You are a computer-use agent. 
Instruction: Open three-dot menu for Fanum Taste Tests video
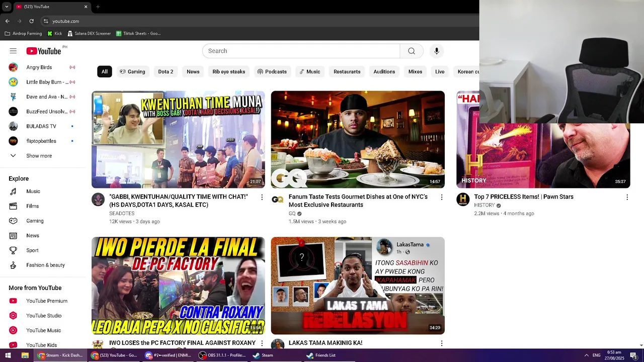(442, 197)
